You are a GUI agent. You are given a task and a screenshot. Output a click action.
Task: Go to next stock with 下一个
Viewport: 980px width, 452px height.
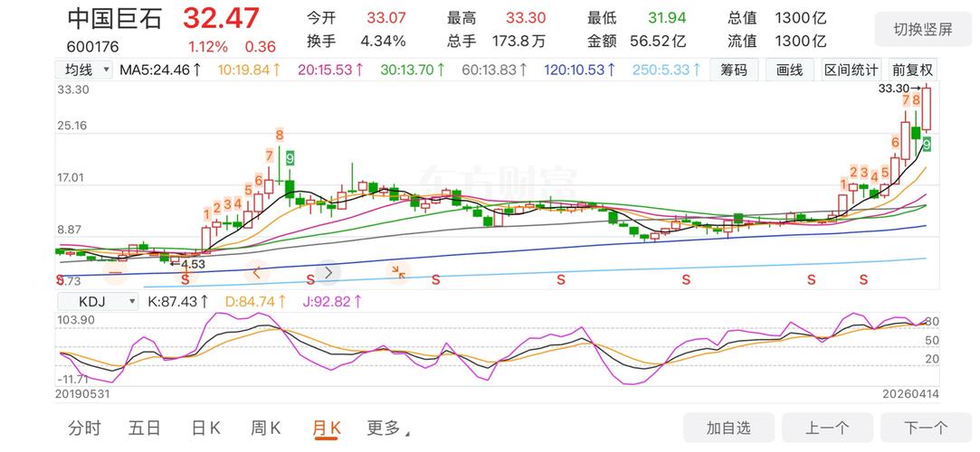pyautogui.click(x=926, y=428)
